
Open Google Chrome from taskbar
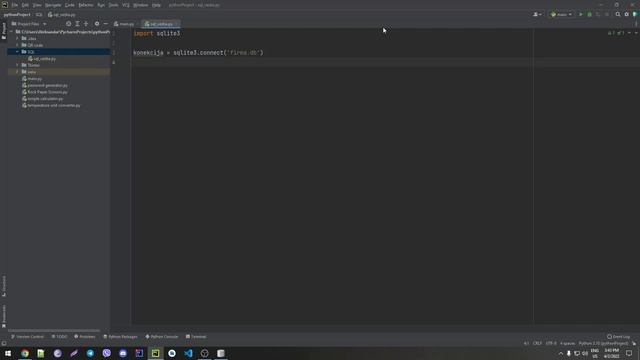point(25,353)
